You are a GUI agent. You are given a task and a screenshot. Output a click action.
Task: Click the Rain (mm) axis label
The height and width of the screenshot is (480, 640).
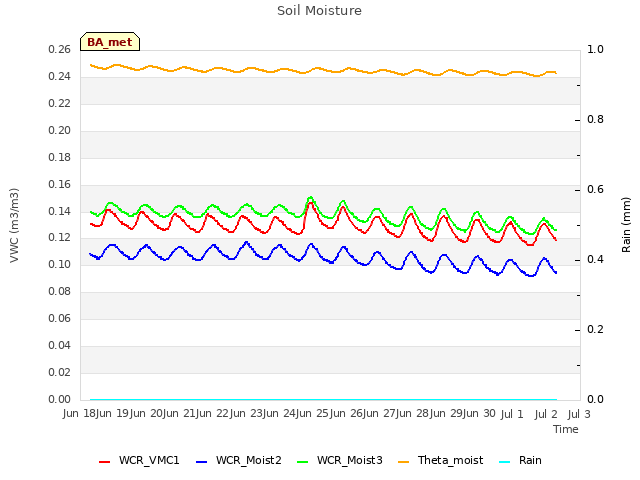click(x=626, y=225)
